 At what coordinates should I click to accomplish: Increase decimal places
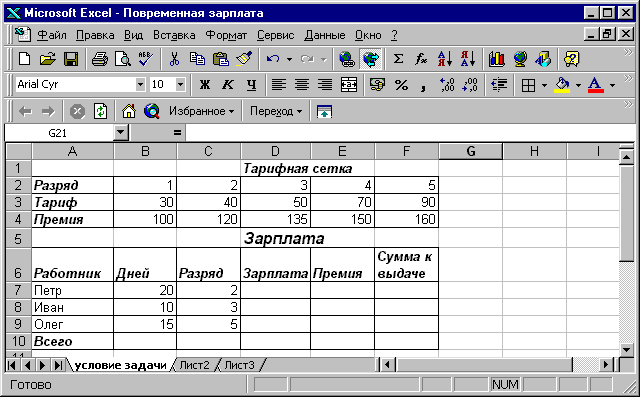coord(447,85)
